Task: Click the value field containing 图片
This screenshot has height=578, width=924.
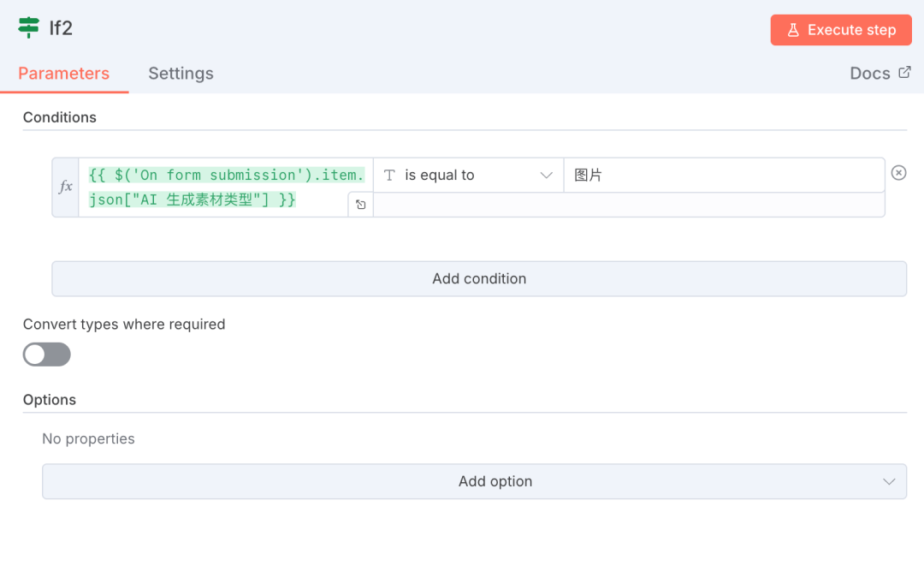Action: click(723, 175)
